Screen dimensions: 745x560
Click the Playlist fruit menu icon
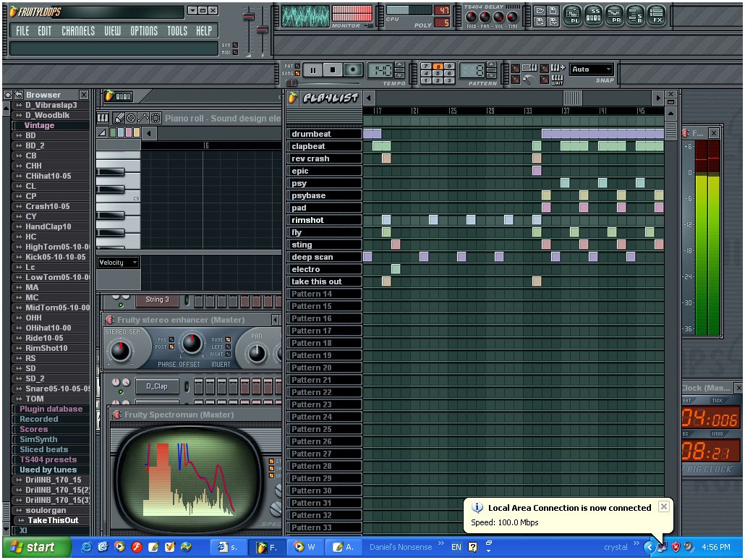pos(293,98)
